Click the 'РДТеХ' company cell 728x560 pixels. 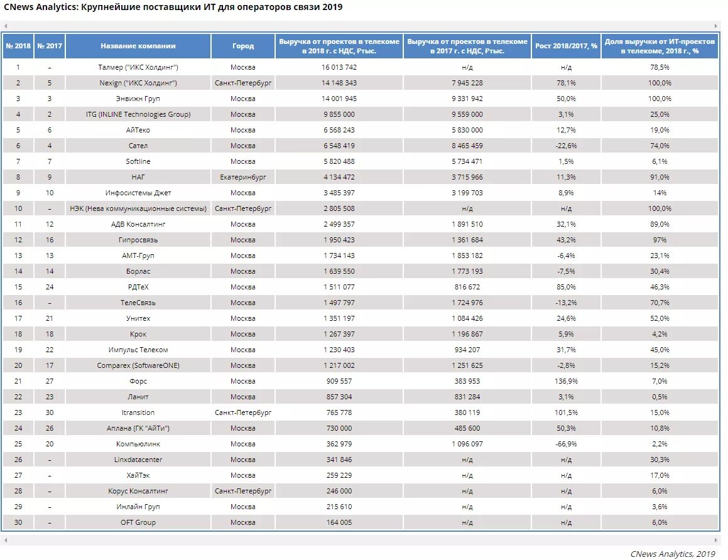(x=138, y=287)
